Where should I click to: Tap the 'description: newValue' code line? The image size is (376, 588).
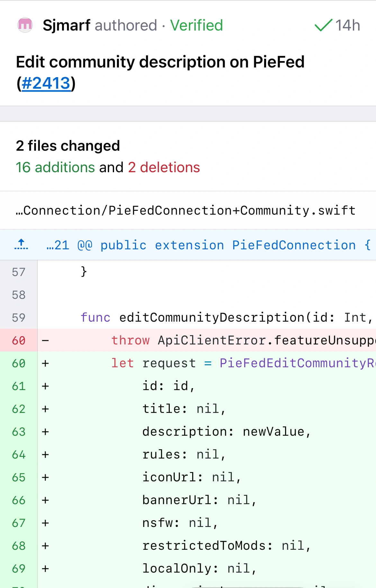coord(226,432)
